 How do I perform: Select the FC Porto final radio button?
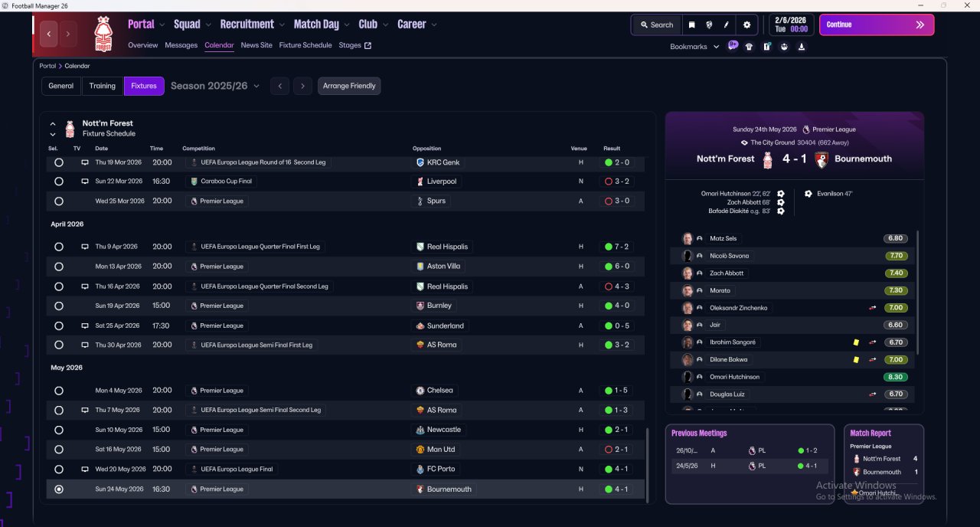(59, 469)
